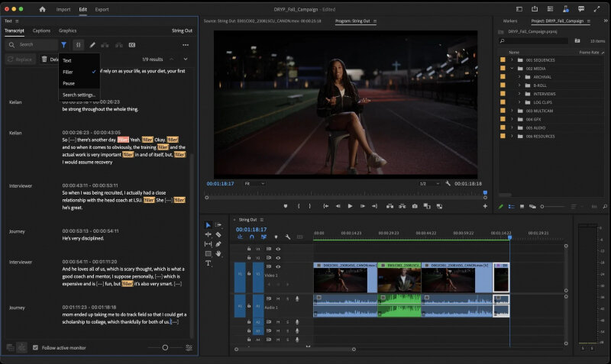The image size is (611, 364).
Task: Expand the 001 SEQUENCES bin
Action: (512, 60)
